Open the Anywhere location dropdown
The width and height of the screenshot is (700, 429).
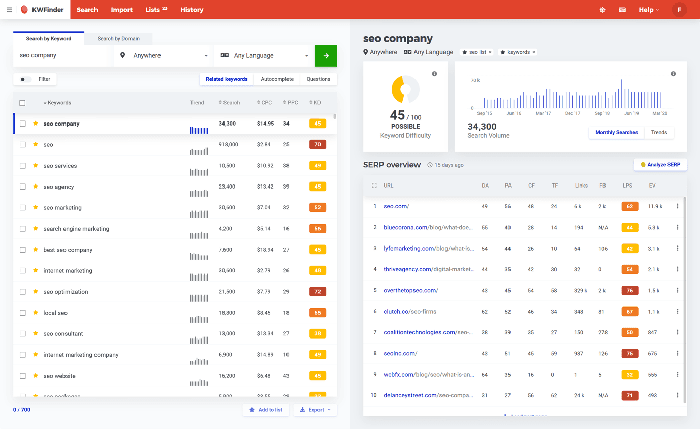162,56
